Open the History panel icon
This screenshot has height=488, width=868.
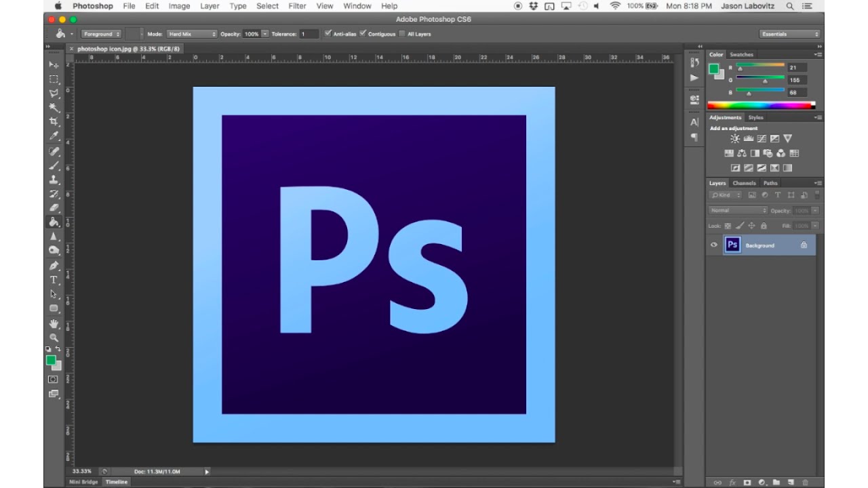click(694, 63)
